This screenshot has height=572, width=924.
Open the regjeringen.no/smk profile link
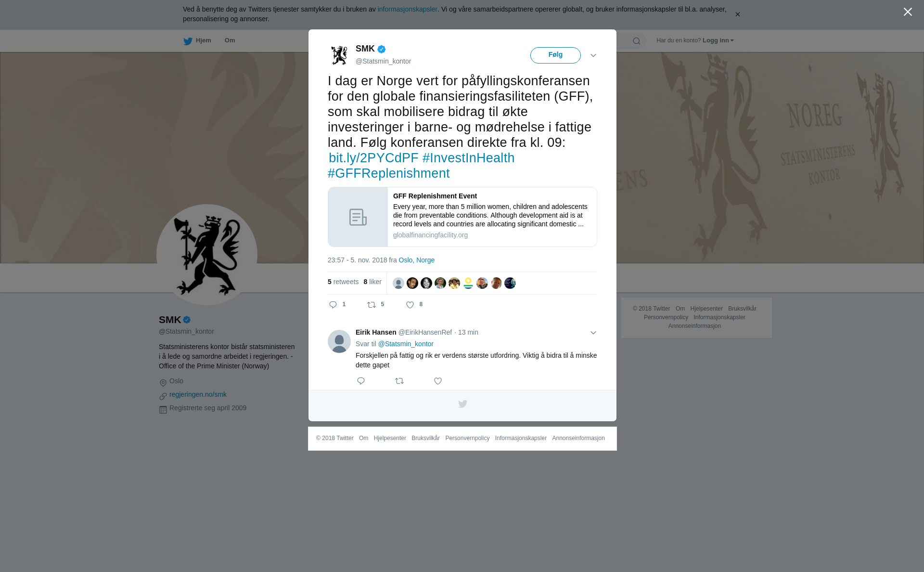point(198,394)
